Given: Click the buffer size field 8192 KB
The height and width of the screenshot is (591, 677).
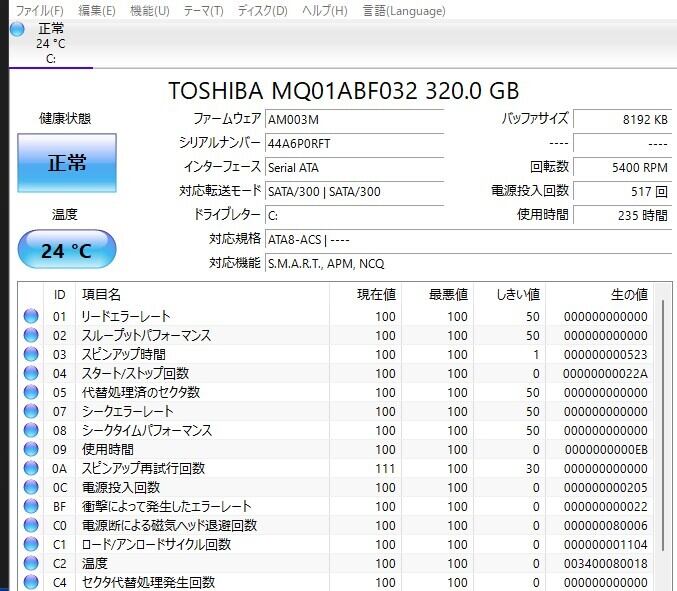Looking at the screenshot, I should tap(623, 119).
